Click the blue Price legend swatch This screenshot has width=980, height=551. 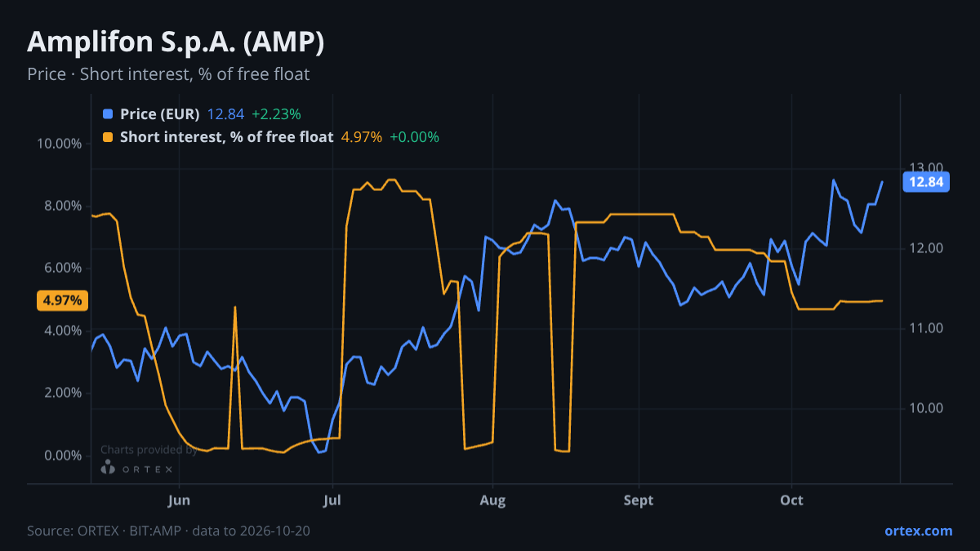coord(109,114)
